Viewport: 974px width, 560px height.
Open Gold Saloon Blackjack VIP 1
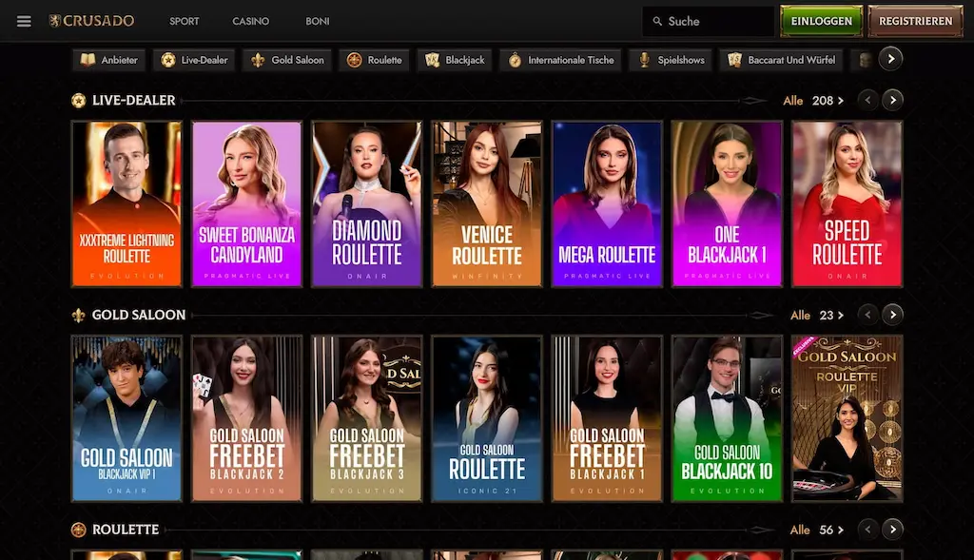127,418
